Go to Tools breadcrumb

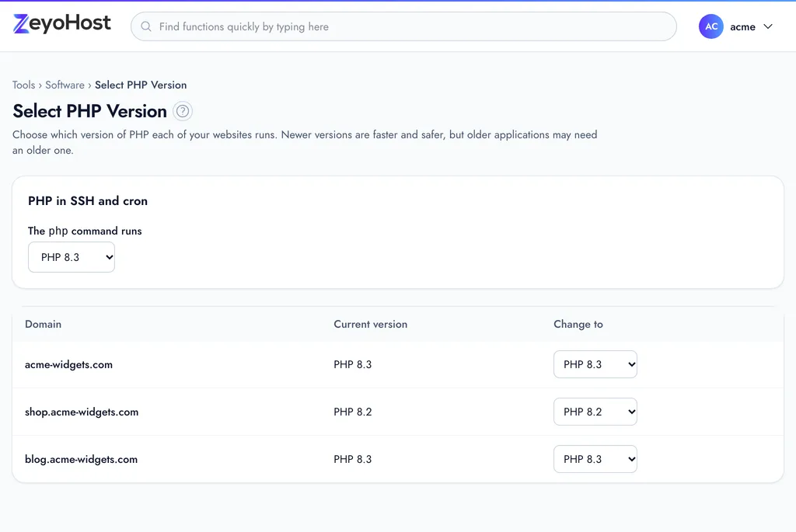click(x=24, y=85)
